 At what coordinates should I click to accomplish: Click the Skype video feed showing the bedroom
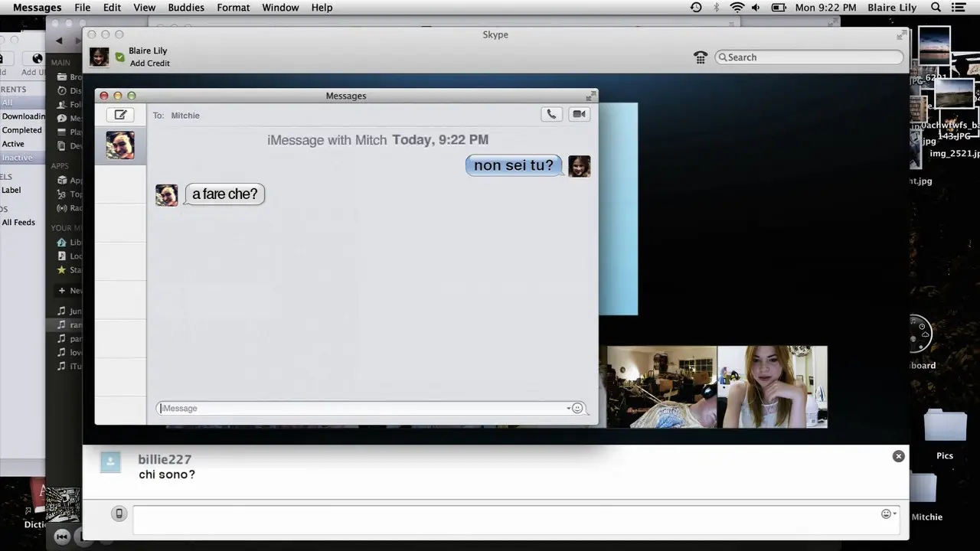pyautogui.click(x=662, y=386)
